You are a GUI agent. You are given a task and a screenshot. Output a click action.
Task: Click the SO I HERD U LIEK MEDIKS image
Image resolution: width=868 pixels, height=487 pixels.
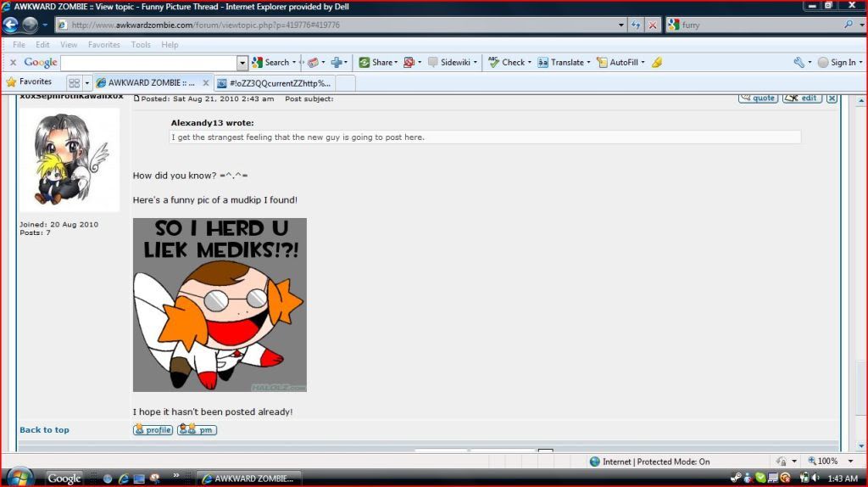click(x=220, y=305)
